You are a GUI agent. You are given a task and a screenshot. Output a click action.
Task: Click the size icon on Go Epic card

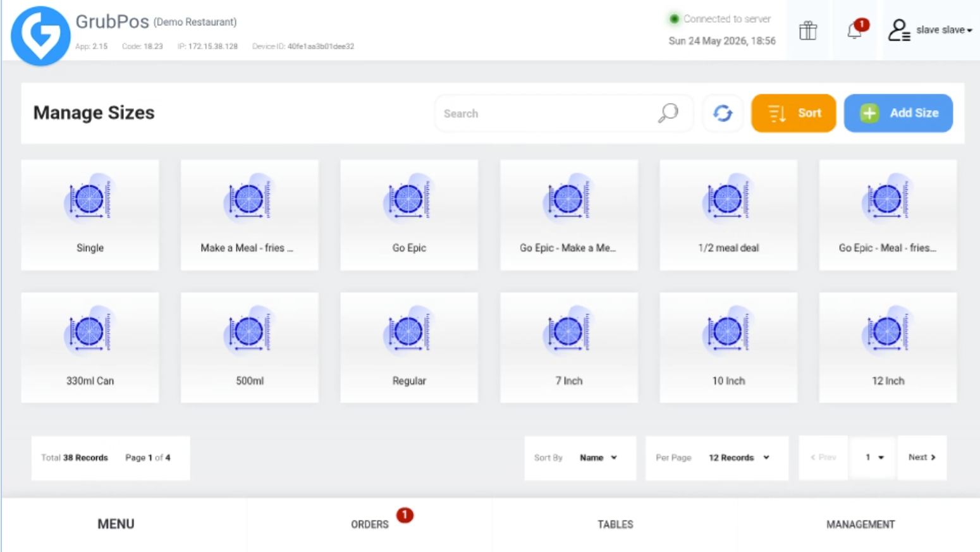coord(408,199)
